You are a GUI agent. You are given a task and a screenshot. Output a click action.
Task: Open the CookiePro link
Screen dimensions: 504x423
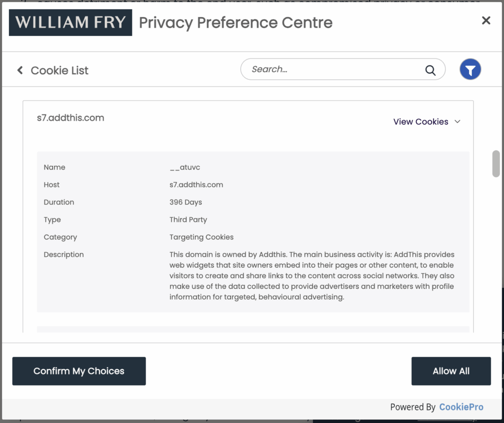[x=461, y=407]
